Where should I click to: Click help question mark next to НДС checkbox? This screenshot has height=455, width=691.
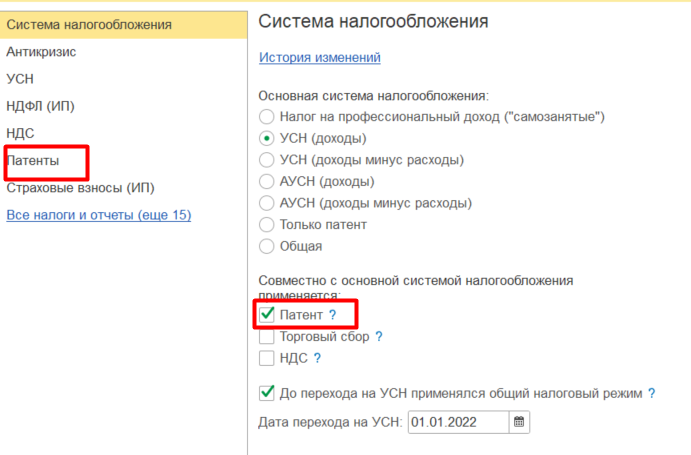pos(317,358)
